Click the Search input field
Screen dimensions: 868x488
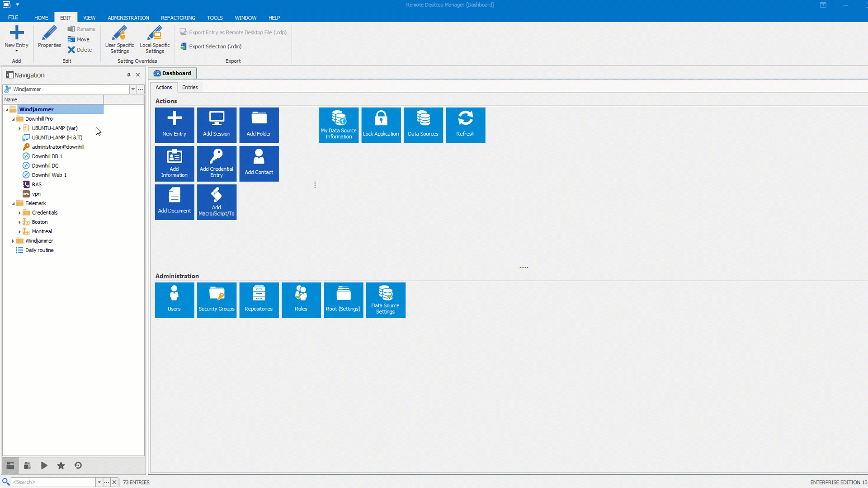coord(53,482)
